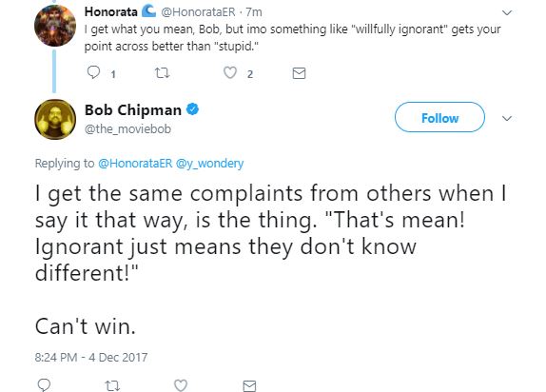Retweet Honorata's tweet

tap(162, 73)
